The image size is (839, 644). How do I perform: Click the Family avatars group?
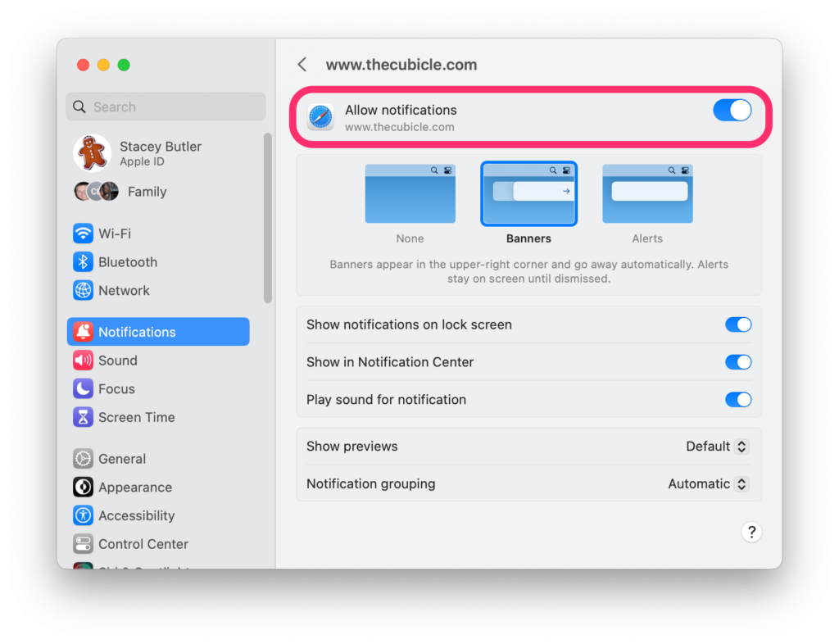[97, 192]
